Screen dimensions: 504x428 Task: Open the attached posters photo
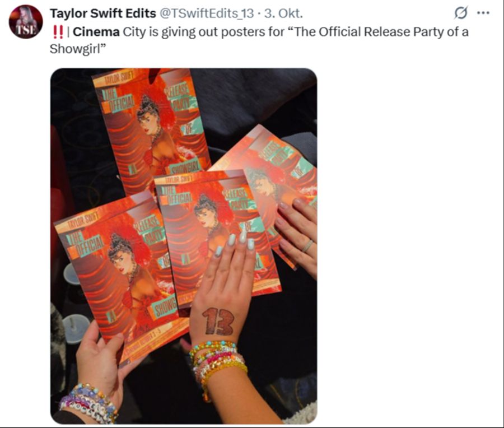(x=184, y=246)
